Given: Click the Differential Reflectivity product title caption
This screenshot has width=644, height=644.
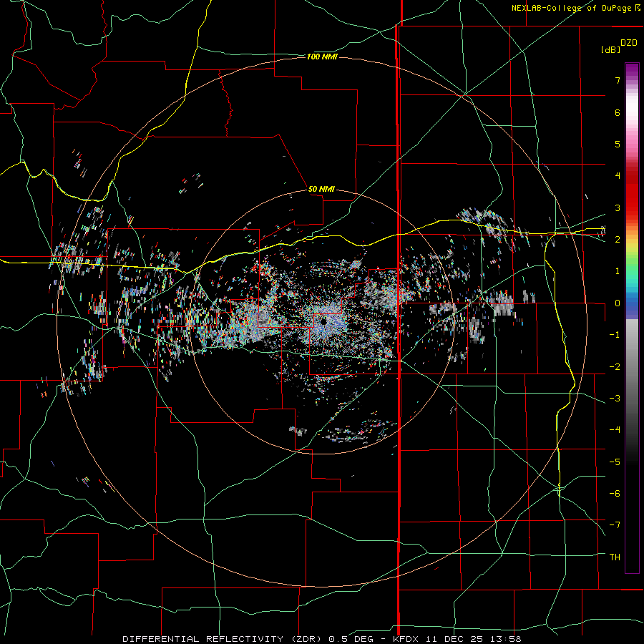Looking at the screenshot, I should point(321,639).
